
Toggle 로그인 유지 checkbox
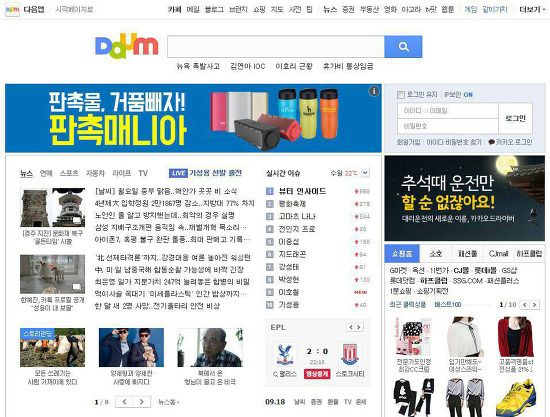click(401, 95)
